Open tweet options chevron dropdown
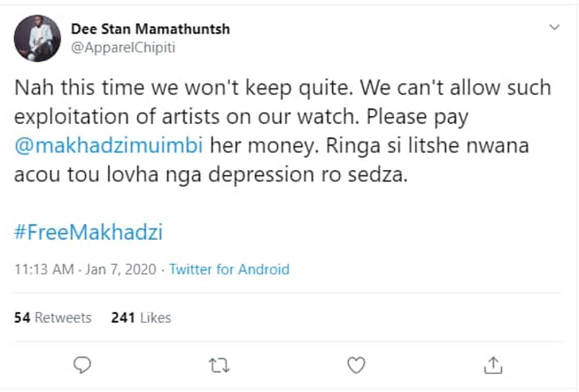 tap(554, 27)
